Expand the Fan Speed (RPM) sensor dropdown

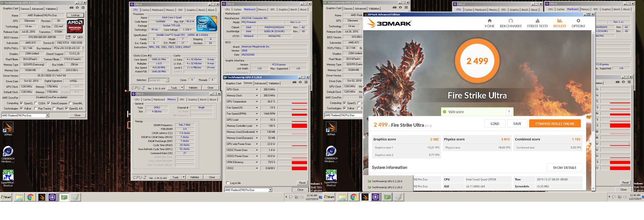coord(257,114)
